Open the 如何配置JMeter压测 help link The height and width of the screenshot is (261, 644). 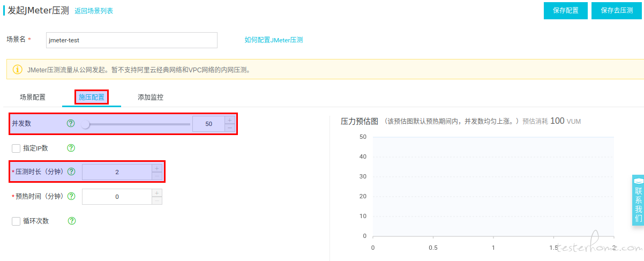(274, 40)
